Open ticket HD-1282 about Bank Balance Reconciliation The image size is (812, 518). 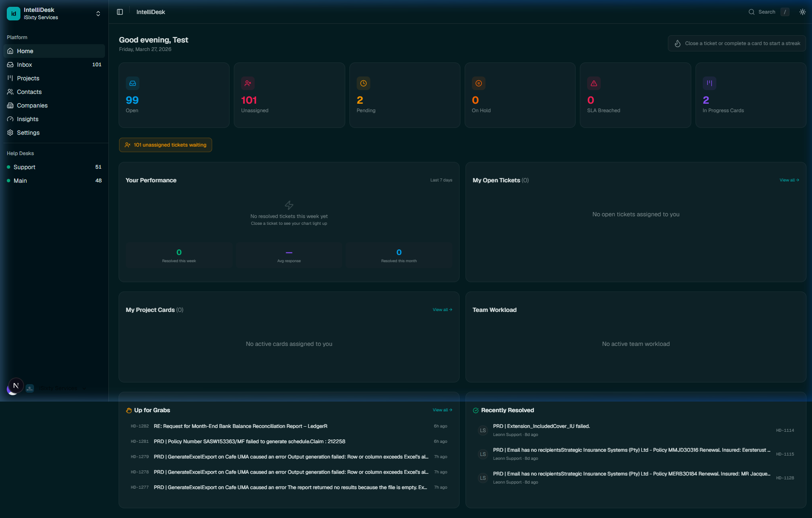pyautogui.click(x=240, y=426)
